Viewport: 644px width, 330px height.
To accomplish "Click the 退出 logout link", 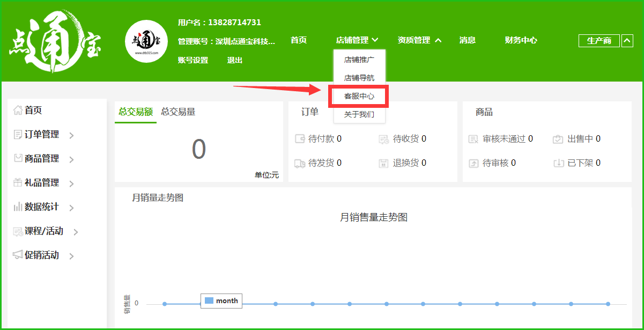I will click(235, 60).
